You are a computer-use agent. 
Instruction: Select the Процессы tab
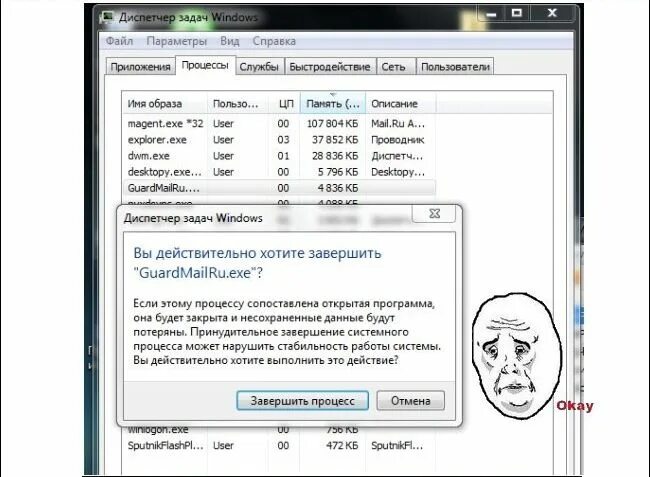pyautogui.click(x=205, y=65)
